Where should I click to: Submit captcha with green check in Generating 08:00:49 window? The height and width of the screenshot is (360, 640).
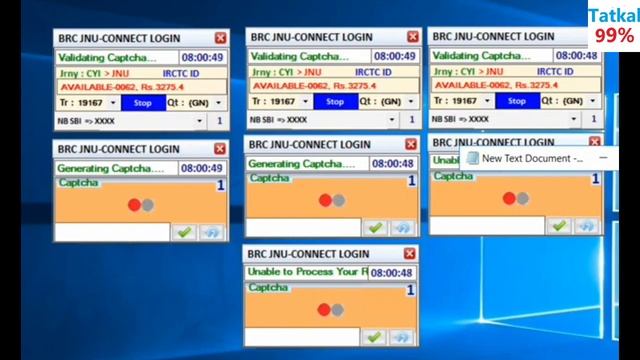(184, 232)
